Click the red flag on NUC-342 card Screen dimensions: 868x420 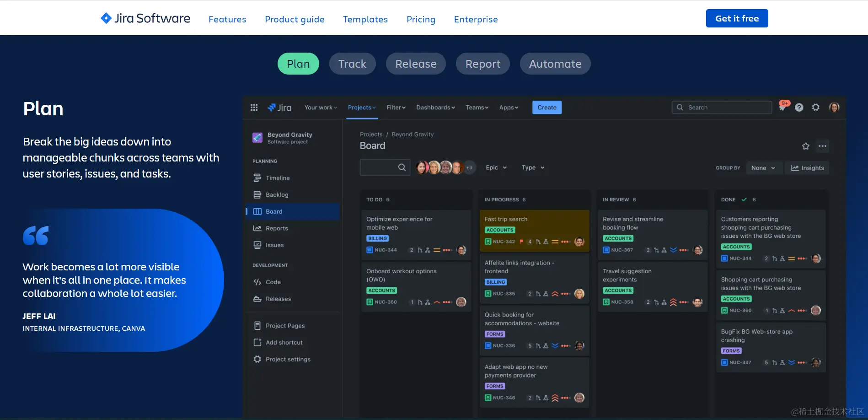coord(521,242)
